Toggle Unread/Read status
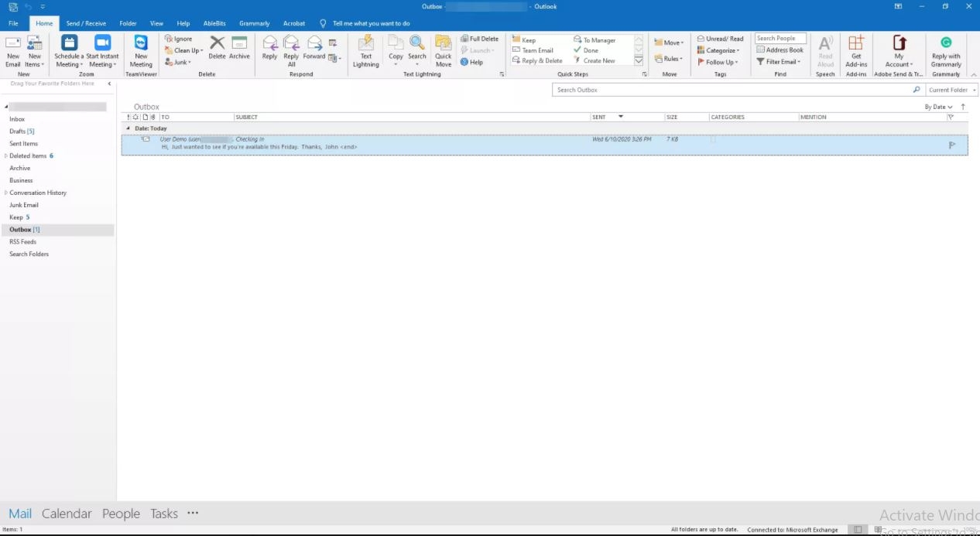Image resolution: width=980 pixels, height=536 pixels. [x=720, y=39]
